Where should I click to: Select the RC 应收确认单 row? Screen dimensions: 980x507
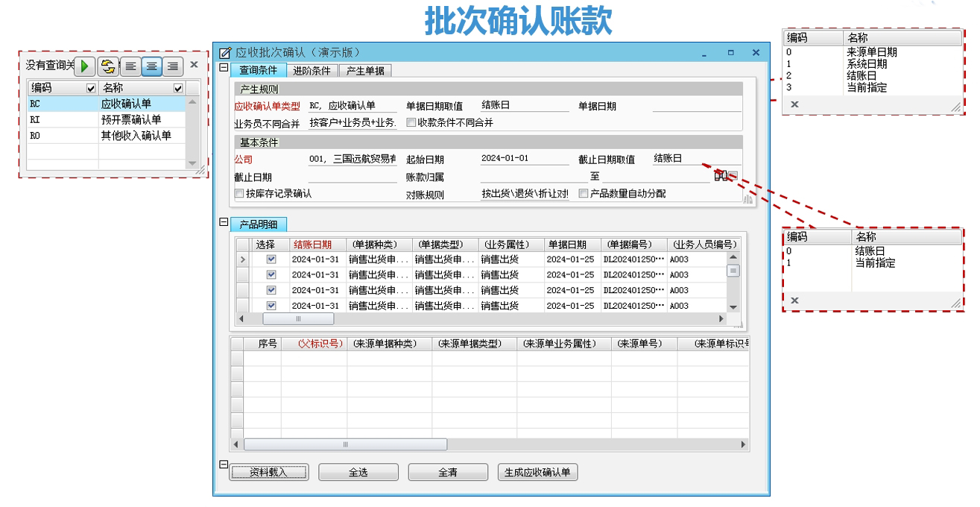pos(105,104)
